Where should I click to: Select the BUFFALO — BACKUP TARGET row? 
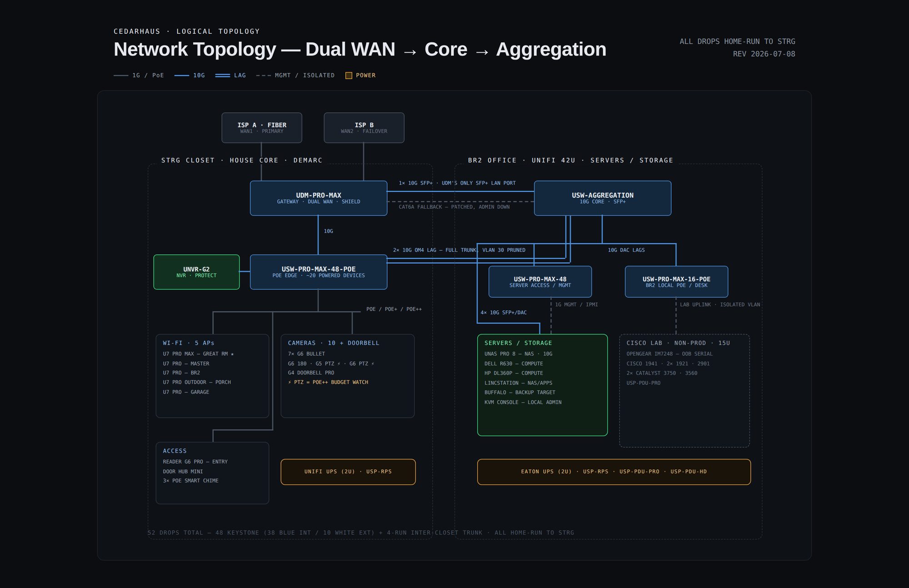click(x=520, y=393)
